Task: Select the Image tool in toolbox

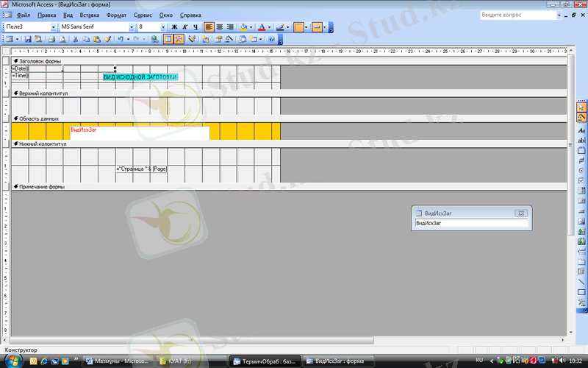Action: point(581,222)
